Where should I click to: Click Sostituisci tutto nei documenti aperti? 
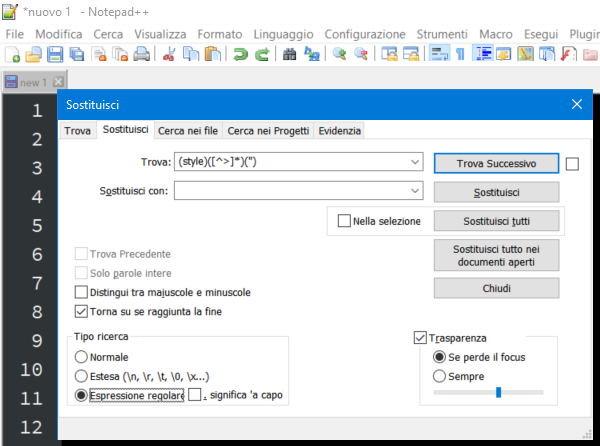pos(496,256)
